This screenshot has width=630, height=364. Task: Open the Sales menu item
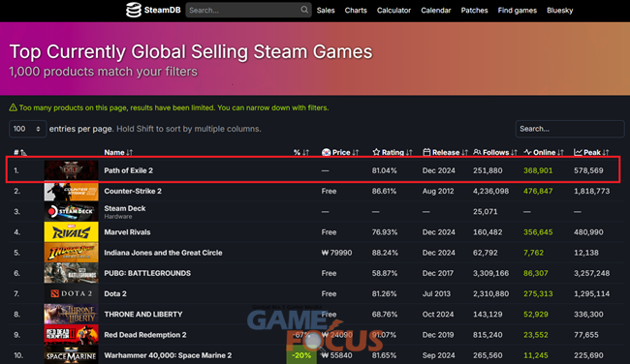point(326,11)
